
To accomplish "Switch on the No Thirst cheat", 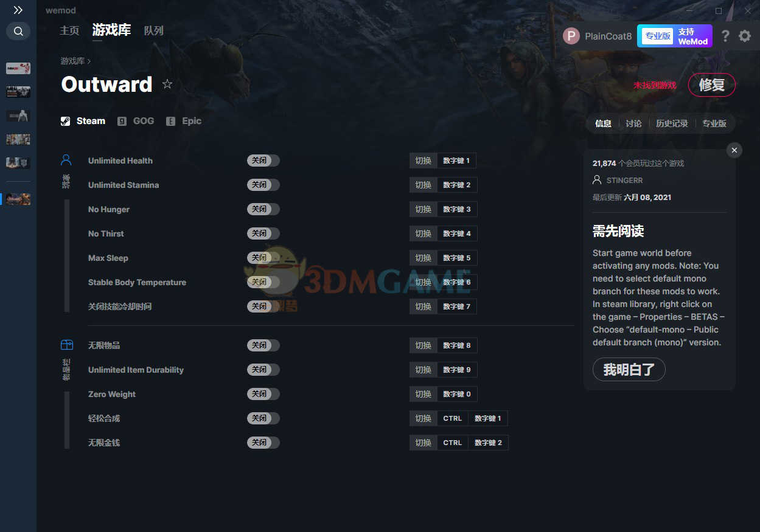I will coord(263,233).
